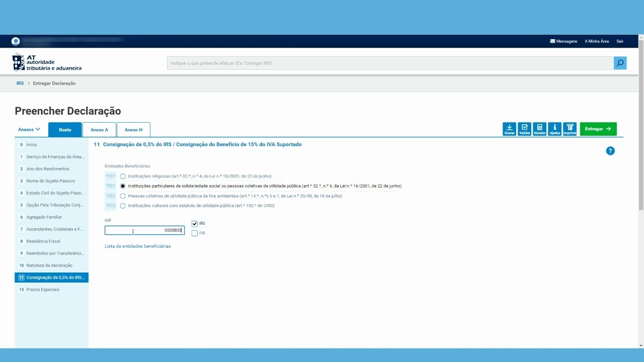Click the scrollbar down arrow

pyautogui.click(x=640, y=345)
